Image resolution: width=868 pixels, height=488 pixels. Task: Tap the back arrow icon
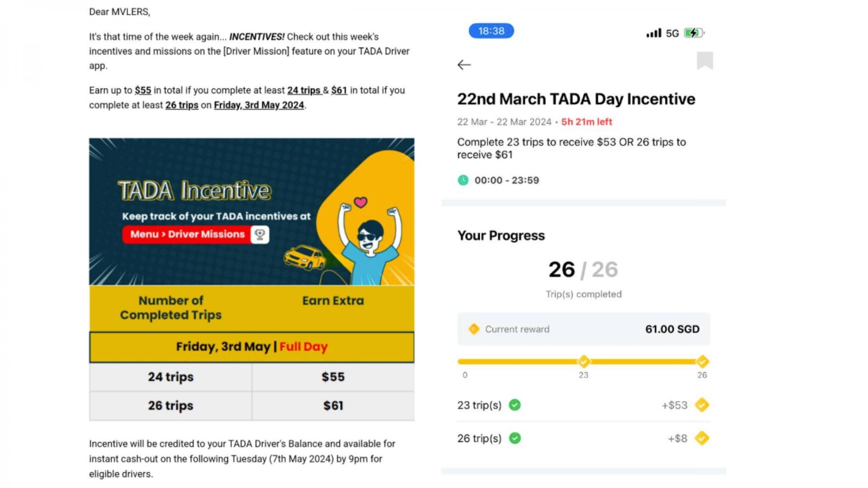[x=464, y=65]
